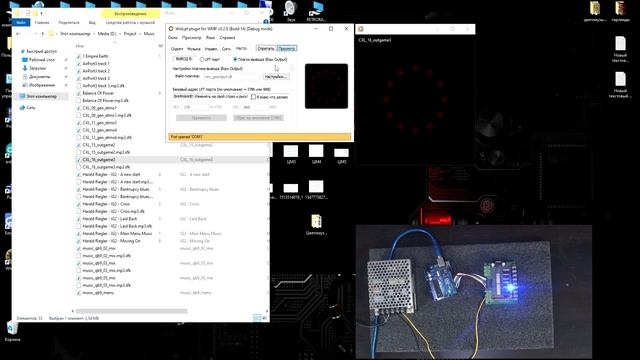Viewport: 640px width, 360px height.
Task: Select the file 'AirPort3 track 2'
Action: point(96,71)
